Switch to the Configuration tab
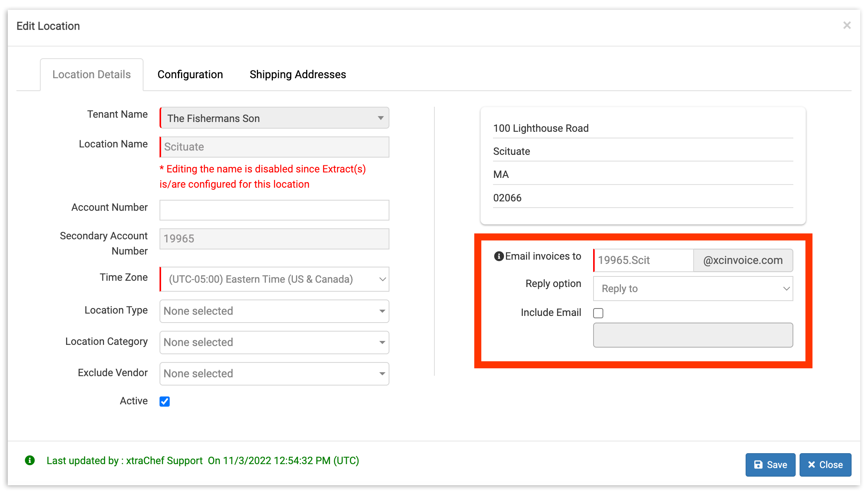Screen dimensions: 868x495 tap(190, 74)
